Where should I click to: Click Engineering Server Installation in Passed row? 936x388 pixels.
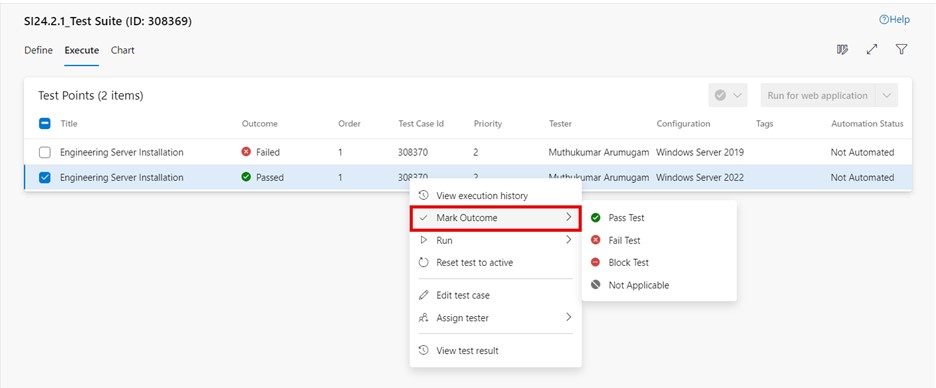(122, 177)
